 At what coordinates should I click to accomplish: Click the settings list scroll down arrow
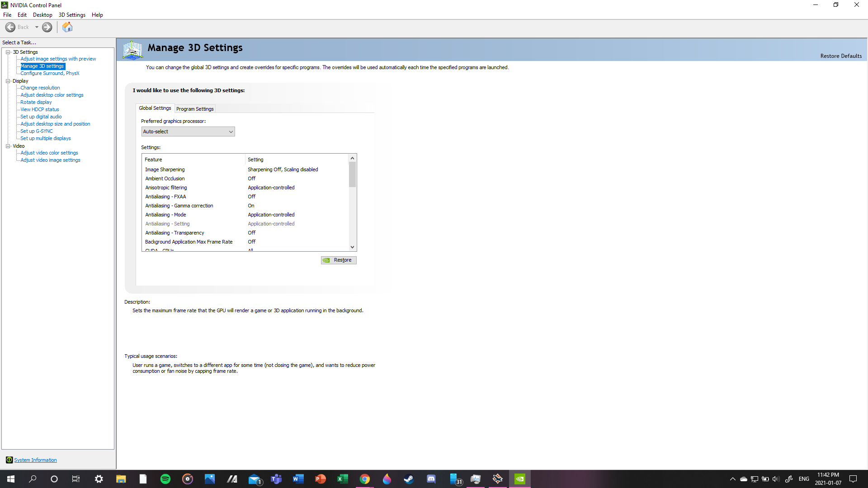pyautogui.click(x=352, y=247)
